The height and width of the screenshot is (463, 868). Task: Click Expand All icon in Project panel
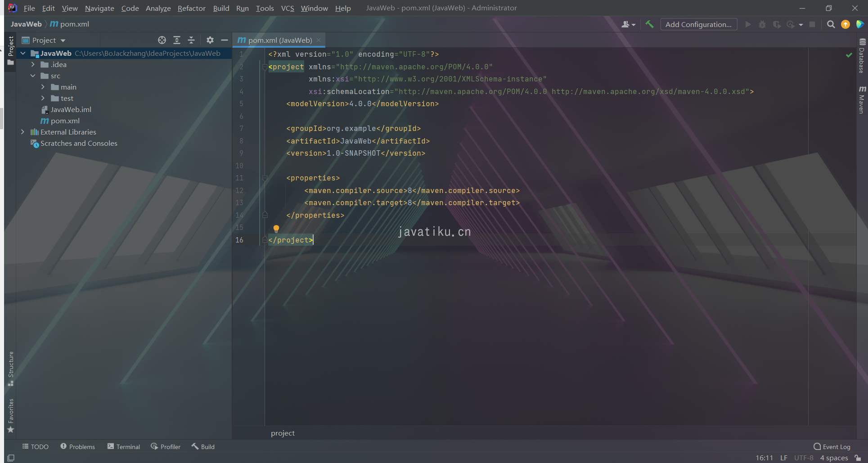[177, 40]
